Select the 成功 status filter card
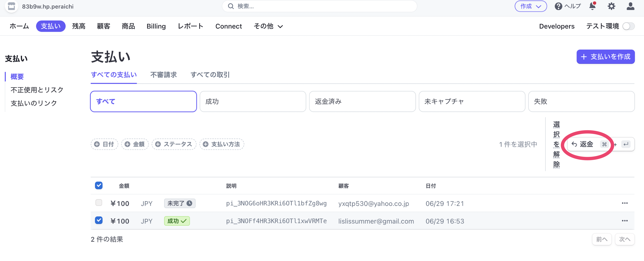644x261 pixels. click(x=253, y=101)
